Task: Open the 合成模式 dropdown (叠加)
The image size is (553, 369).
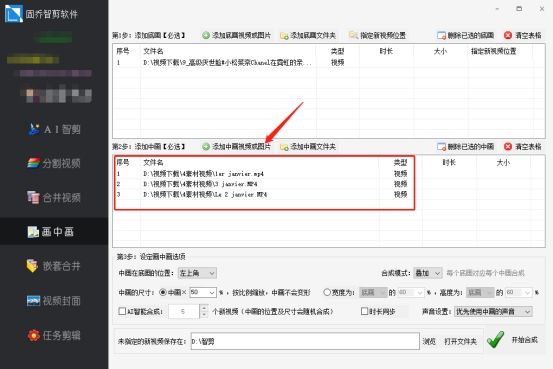Action: pyautogui.click(x=428, y=273)
